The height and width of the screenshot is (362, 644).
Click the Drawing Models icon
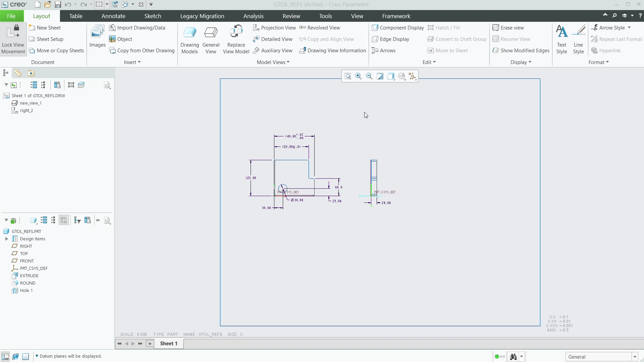tap(190, 40)
